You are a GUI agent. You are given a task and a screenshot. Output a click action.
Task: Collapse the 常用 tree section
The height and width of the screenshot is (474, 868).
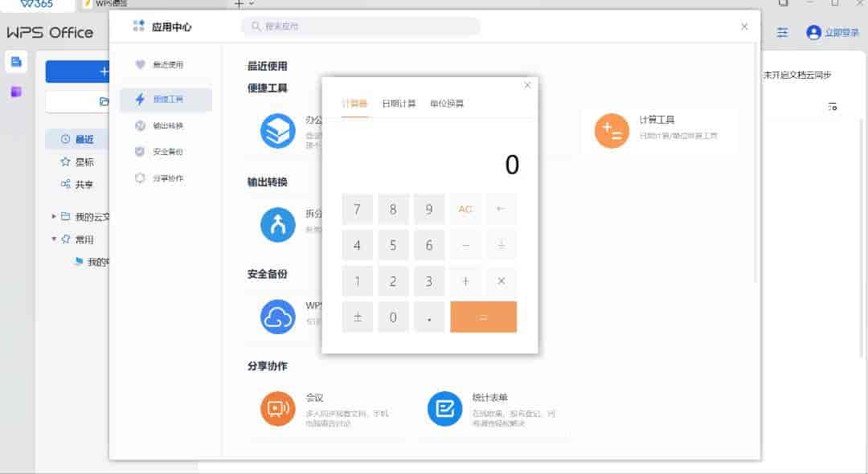55,239
